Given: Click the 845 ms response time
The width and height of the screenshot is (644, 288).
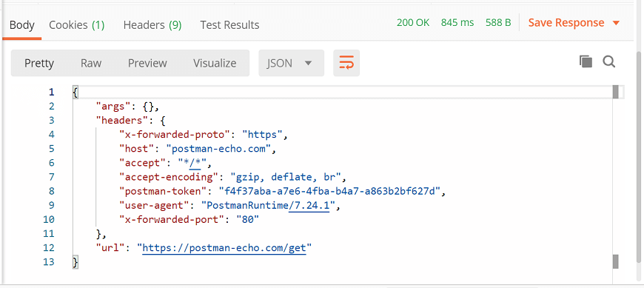Looking at the screenshot, I should tap(457, 23).
